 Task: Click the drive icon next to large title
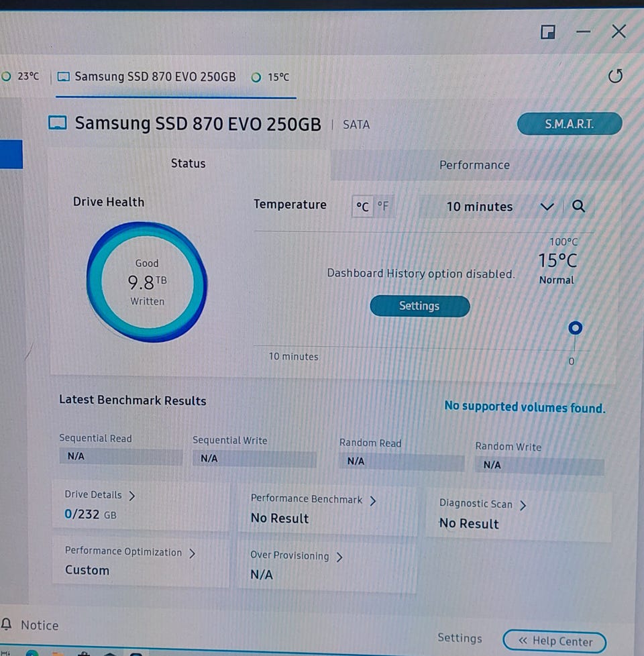click(x=57, y=123)
